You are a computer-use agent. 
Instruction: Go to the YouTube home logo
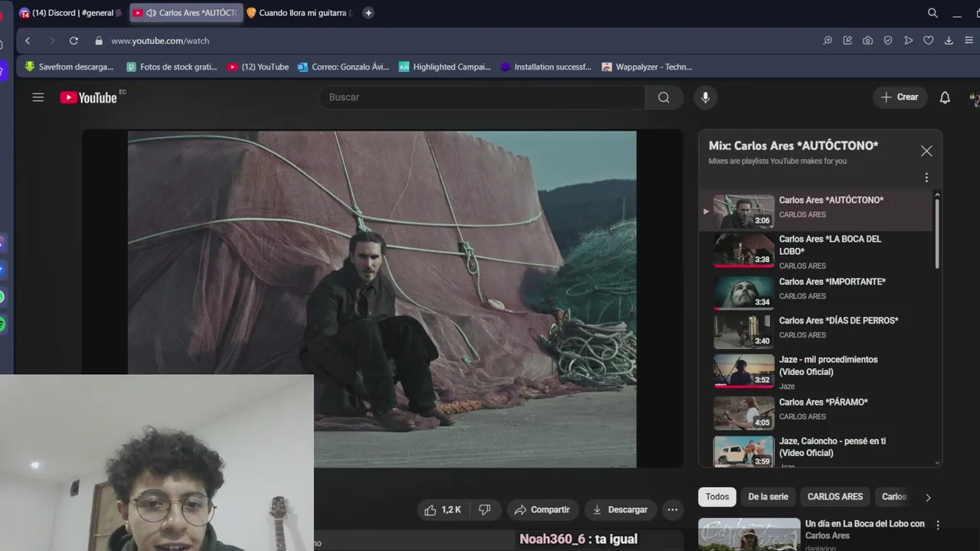(x=88, y=97)
